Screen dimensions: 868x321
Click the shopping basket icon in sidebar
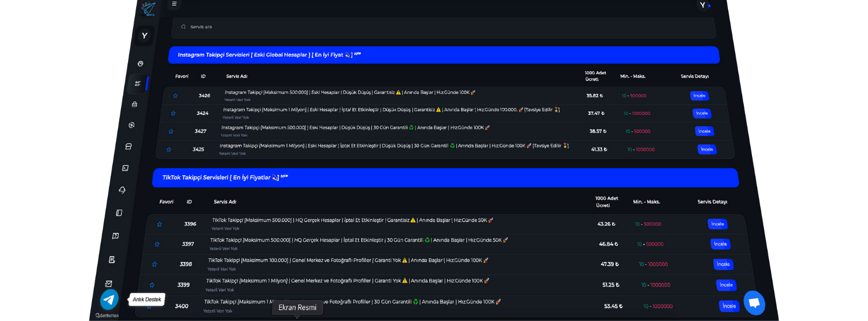pyautogui.click(x=135, y=104)
